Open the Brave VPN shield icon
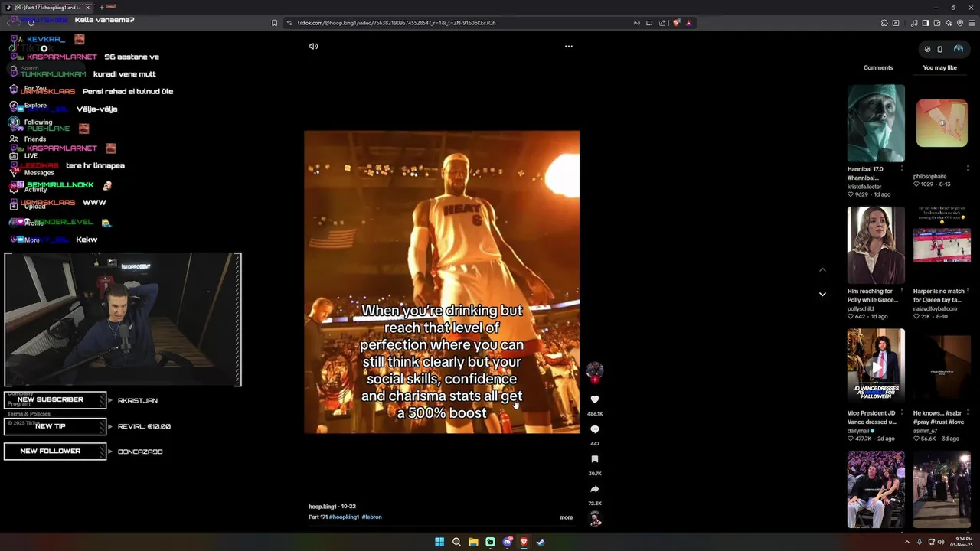Viewport: 980px width, 551px height. pos(960,23)
